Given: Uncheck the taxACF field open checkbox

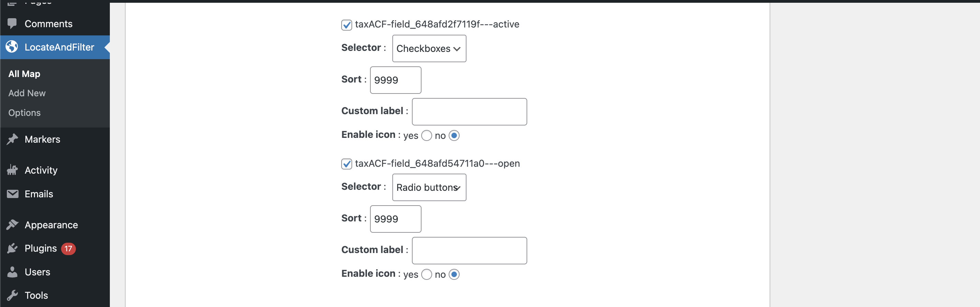Looking at the screenshot, I should [x=347, y=164].
